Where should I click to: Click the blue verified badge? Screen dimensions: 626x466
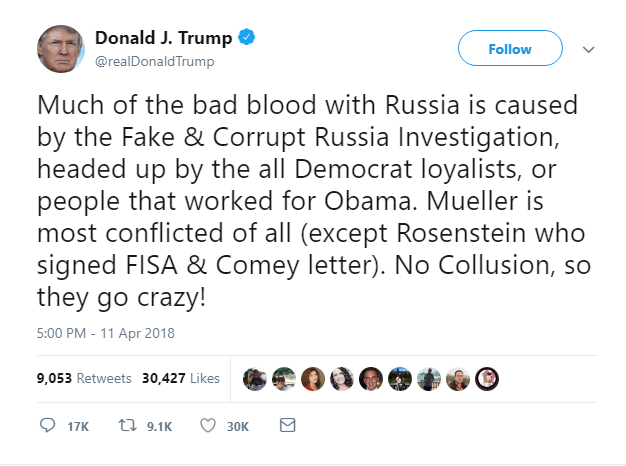(x=247, y=37)
